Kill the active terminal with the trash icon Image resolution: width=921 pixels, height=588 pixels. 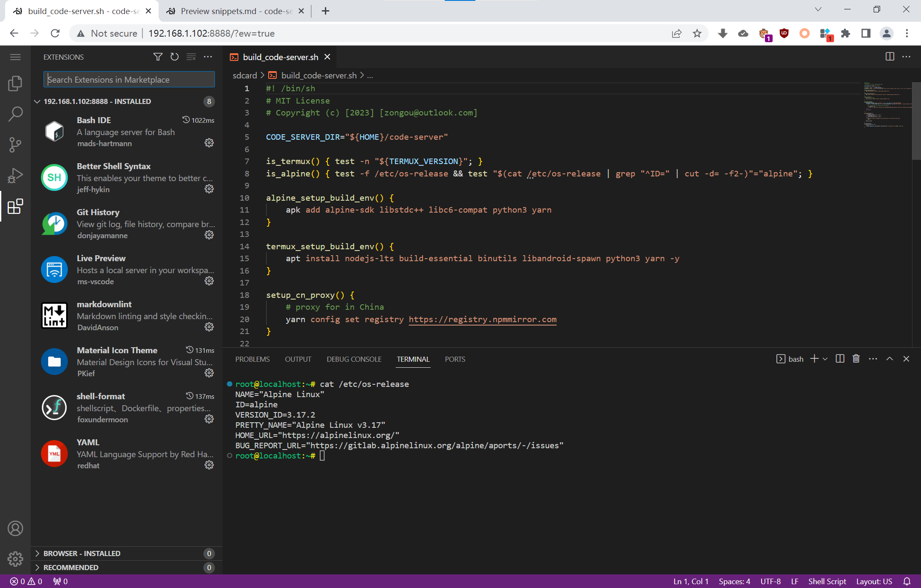pos(856,359)
